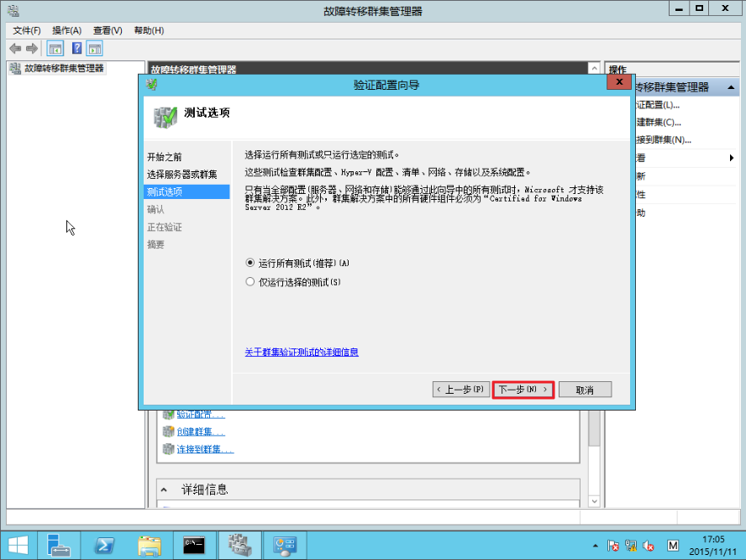Collapse main pane header with up chevron
This screenshot has width=746, height=560.
(594, 69)
